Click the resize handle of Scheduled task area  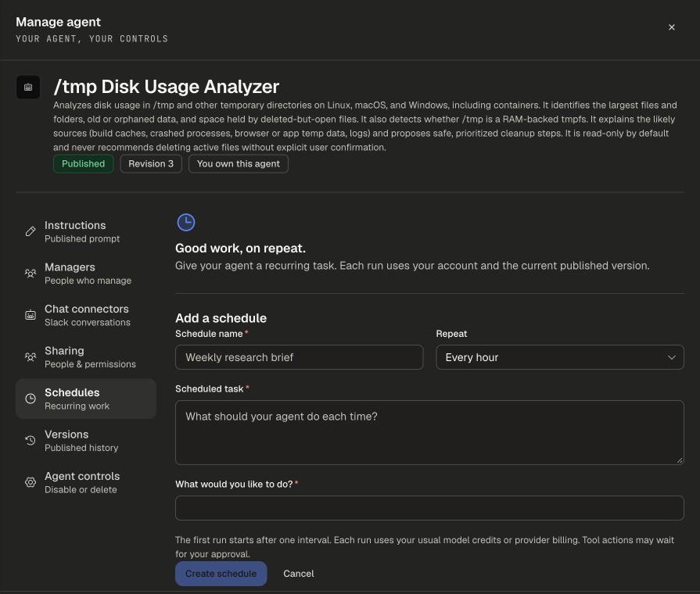coord(680,460)
